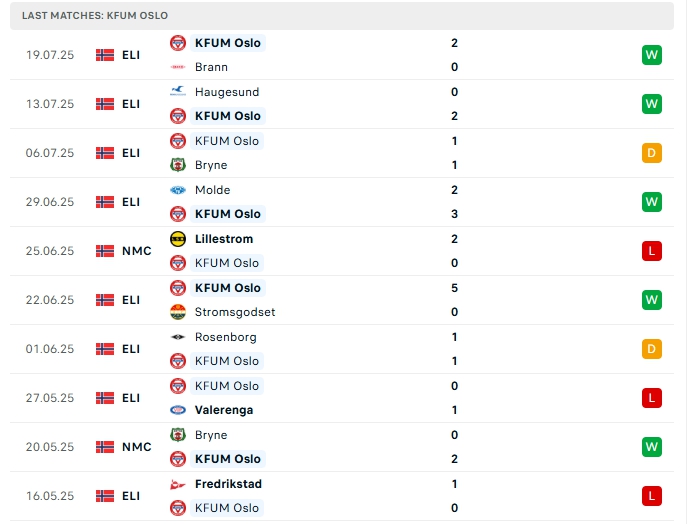Click the red L badge for 25.06.25
Image resolution: width=687 pixels, height=524 pixels.
pos(652,251)
